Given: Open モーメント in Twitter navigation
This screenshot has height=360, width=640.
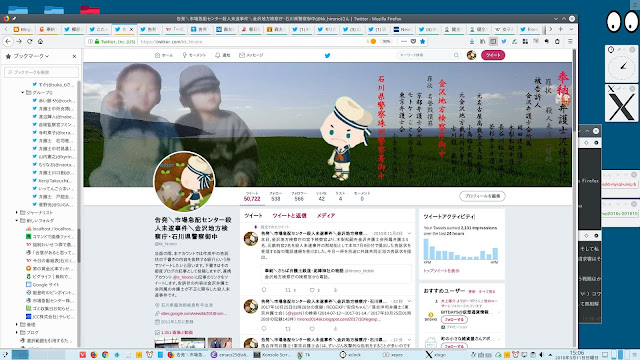Looking at the screenshot, I should (x=194, y=55).
